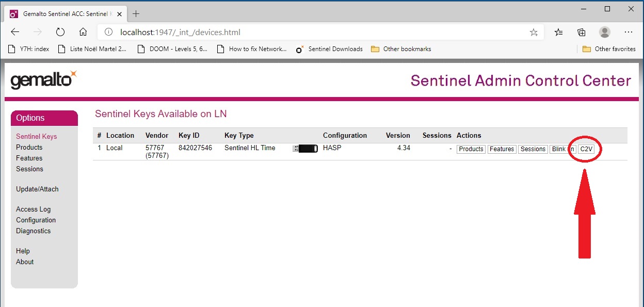Open the How to fix Network bookmark
This screenshot has height=307, width=644.
252,49
